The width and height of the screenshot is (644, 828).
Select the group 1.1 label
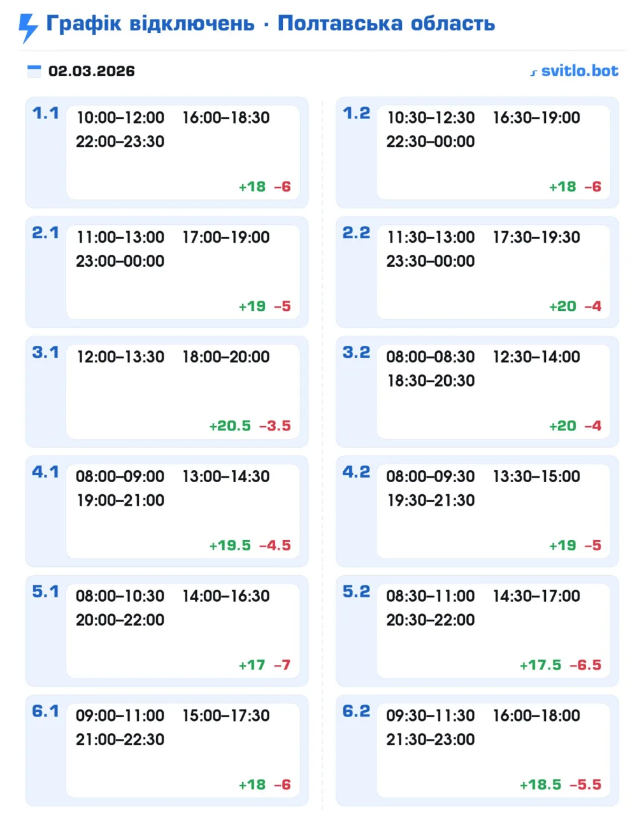click(x=45, y=113)
